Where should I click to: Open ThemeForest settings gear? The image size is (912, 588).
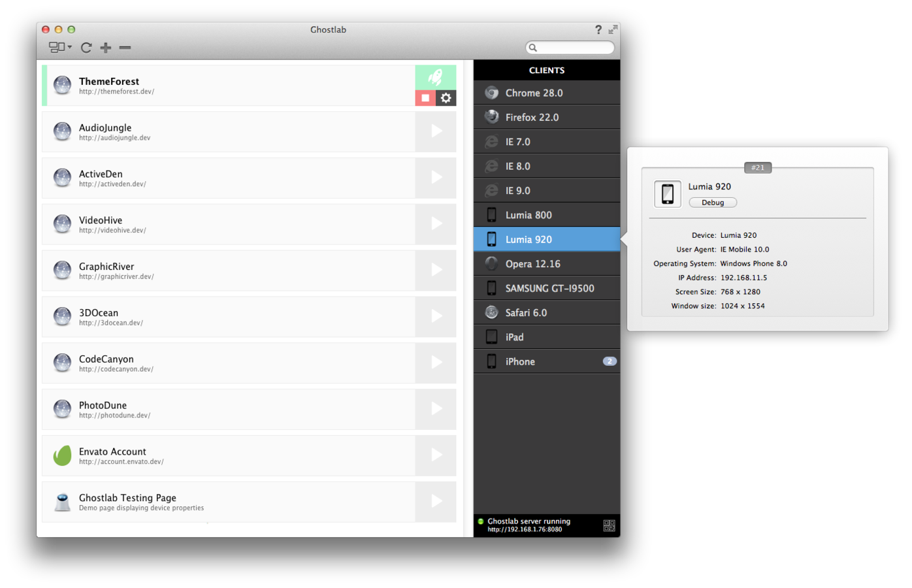tap(446, 98)
